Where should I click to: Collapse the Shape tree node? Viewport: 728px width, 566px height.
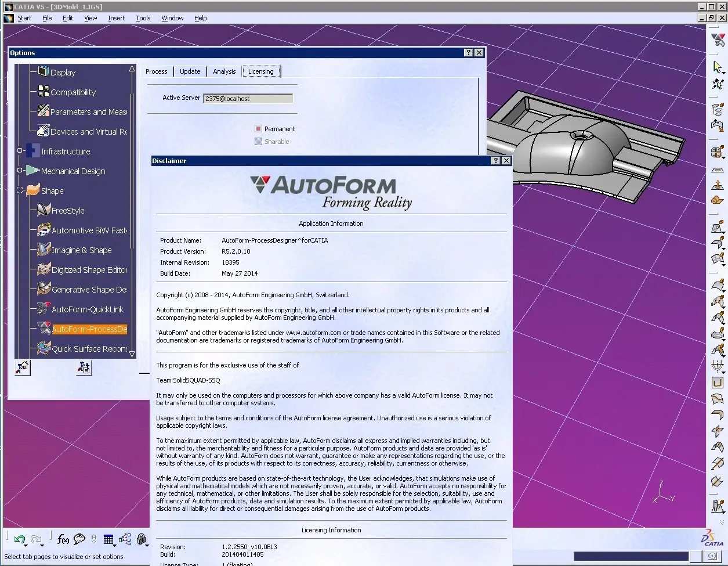pyautogui.click(x=20, y=190)
